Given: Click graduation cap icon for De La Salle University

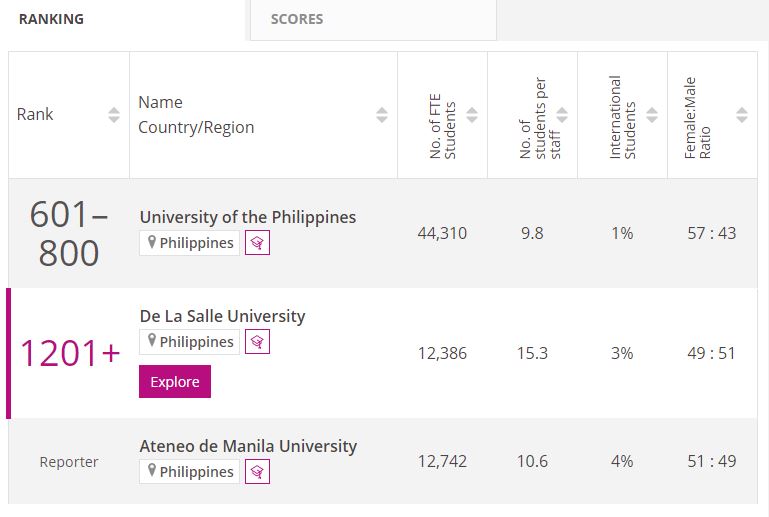Looking at the screenshot, I should pyautogui.click(x=257, y=342).
